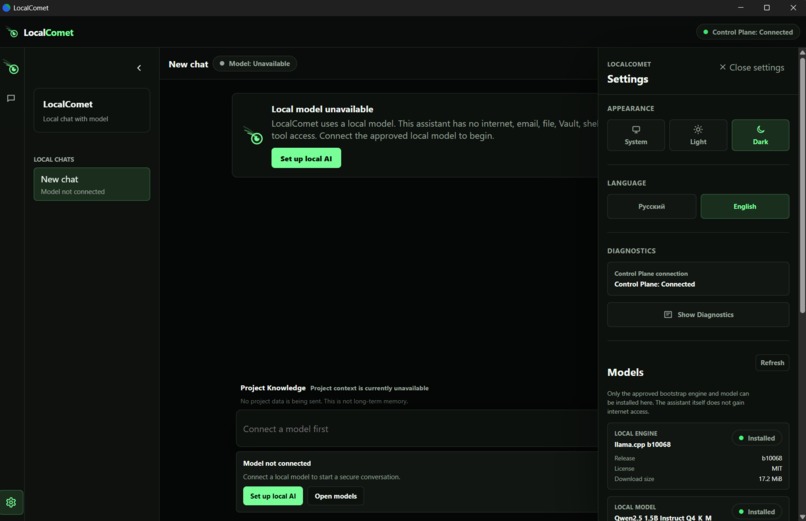Click the comet icon in the model unavailable card
Image resolution: width=806 pixels, height=521 pixels.
point(253,135)
